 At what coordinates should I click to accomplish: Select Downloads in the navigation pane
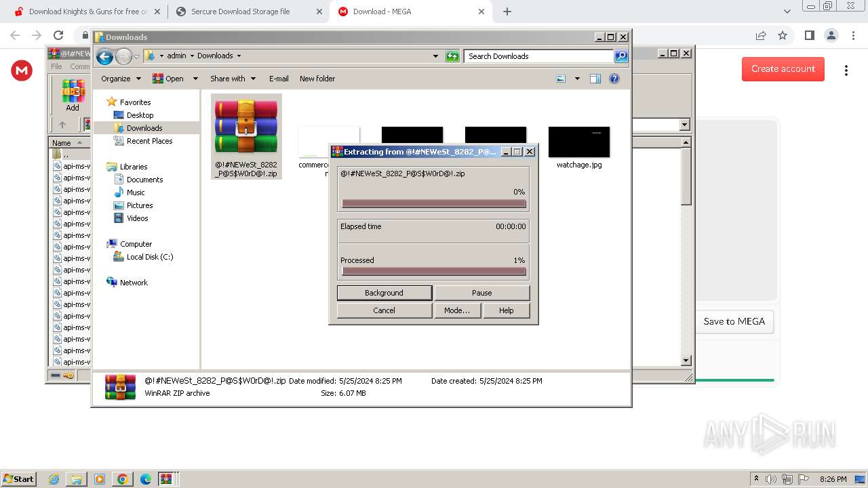[x=144, y=128]
